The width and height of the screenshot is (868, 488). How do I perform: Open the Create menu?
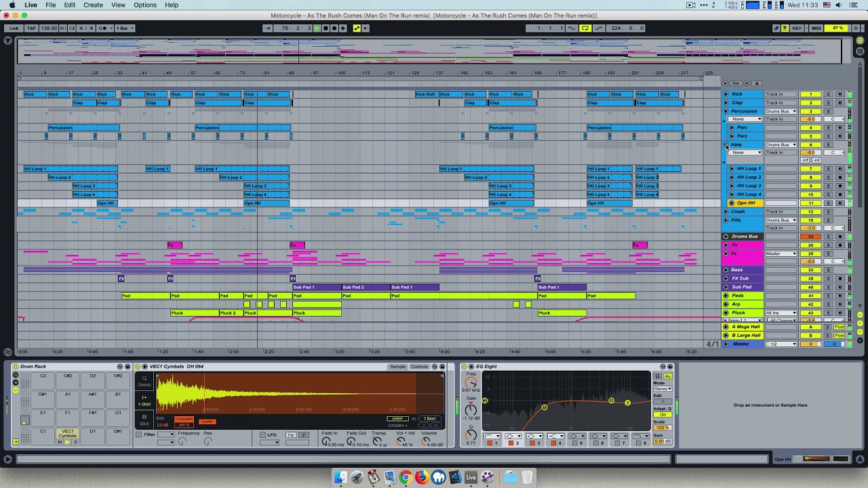coord(93,5)
